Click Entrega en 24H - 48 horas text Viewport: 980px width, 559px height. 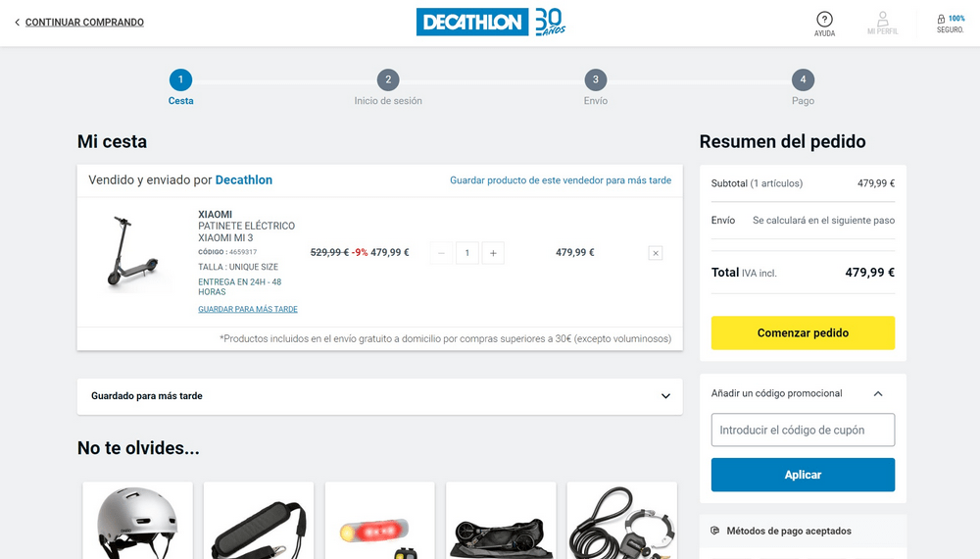(239, 286)
